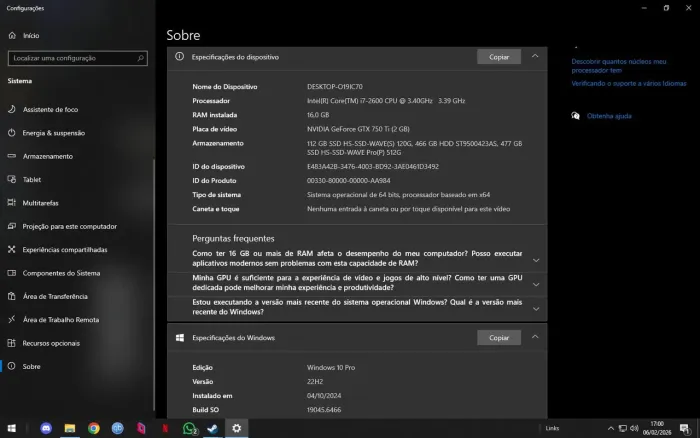Open Multitarefas settings
The image size is (700, 438).
click(40, 203)
